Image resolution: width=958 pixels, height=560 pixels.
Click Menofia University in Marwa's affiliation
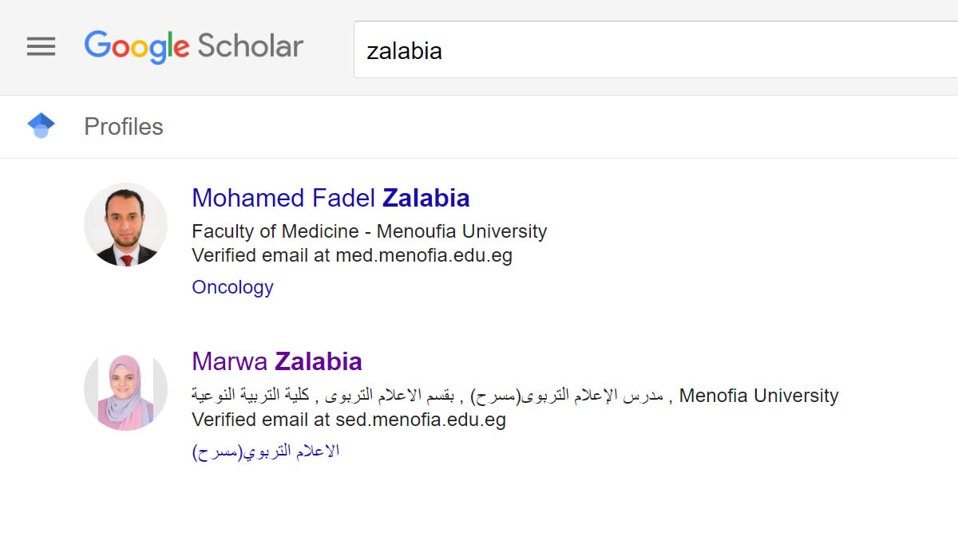pos(758,396)
